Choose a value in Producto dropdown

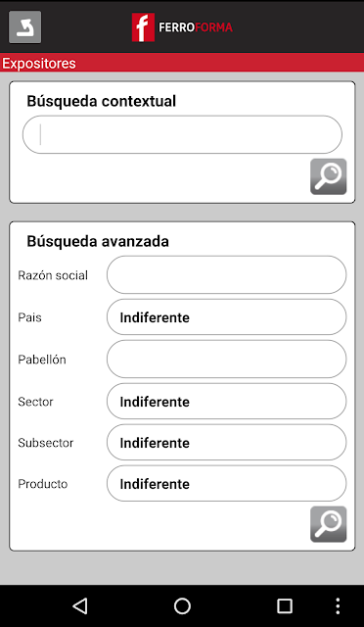[x=227, y=483]
